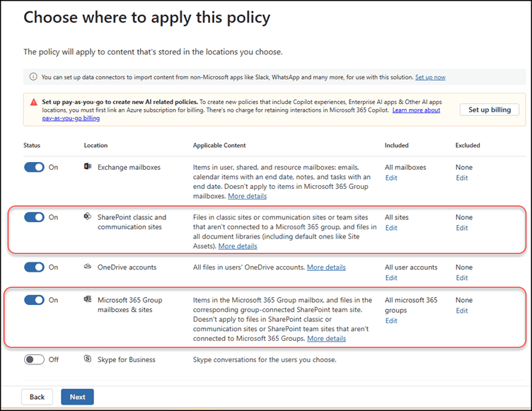Click the 'All mailboxes' included value
Image resolution: width=532 pixels, height=411 pixels.
click(x=405, y=168)
